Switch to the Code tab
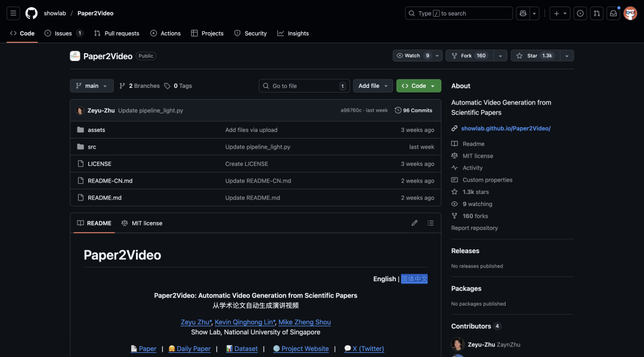Image resolution: width=644 pixels, height=357 pixels. click(x=22, y=33)
